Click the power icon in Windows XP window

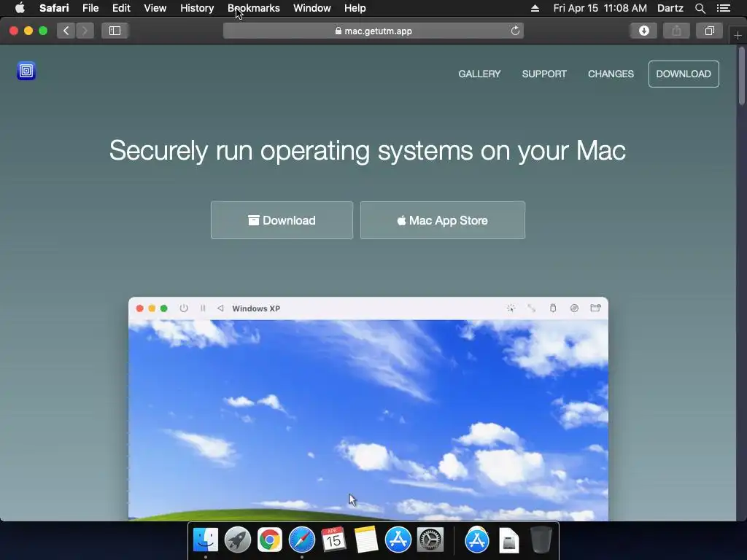tap(184, 308)
